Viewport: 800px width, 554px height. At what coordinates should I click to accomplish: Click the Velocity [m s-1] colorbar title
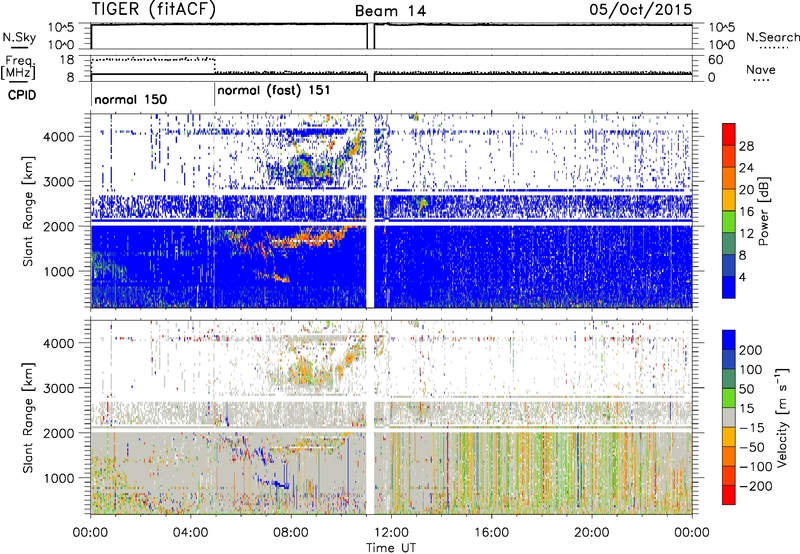(x=782, y=417)
